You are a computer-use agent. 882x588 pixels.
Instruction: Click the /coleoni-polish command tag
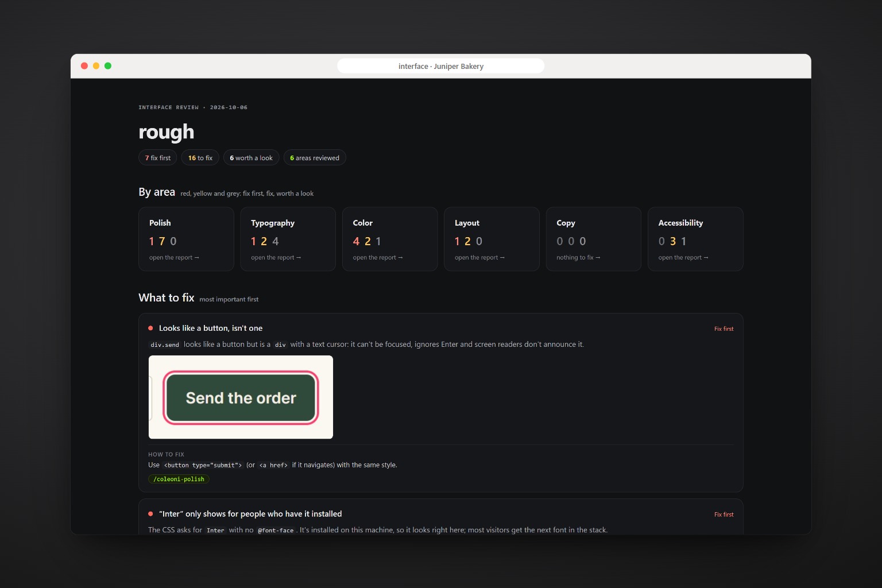179,479
